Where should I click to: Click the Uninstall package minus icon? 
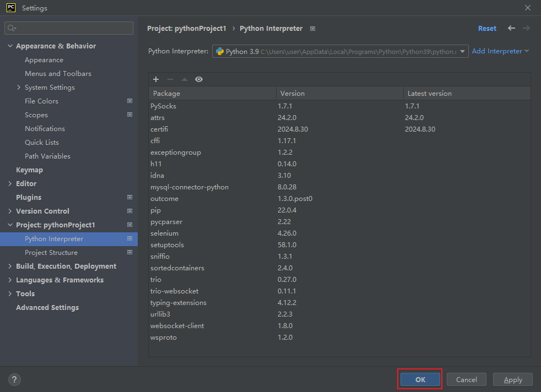point(171,79)
